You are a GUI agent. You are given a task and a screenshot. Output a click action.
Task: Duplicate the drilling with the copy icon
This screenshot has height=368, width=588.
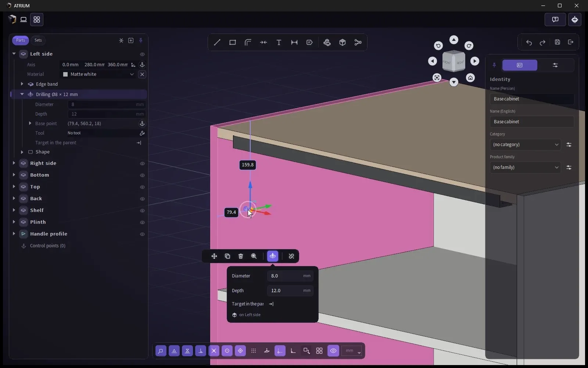(227, 256)
